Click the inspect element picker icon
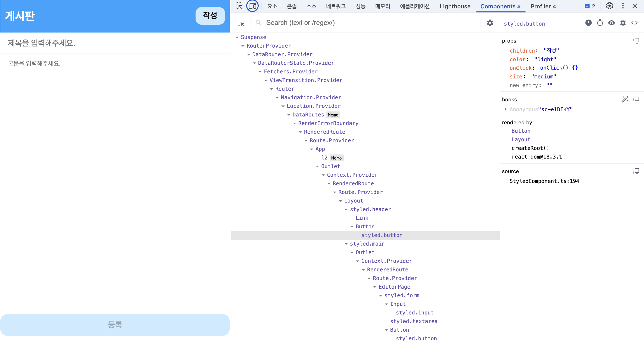Viewport: 644px width, 363px height. (x=239, y=6)
